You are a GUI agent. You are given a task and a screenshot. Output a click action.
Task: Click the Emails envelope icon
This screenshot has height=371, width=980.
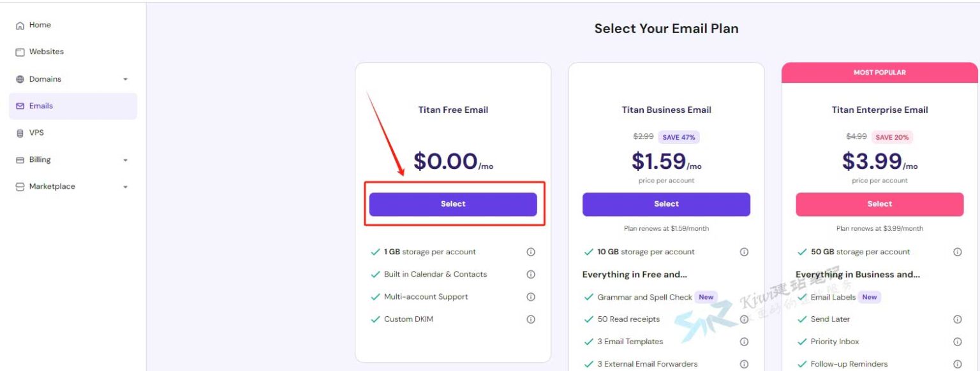point(20,105)
